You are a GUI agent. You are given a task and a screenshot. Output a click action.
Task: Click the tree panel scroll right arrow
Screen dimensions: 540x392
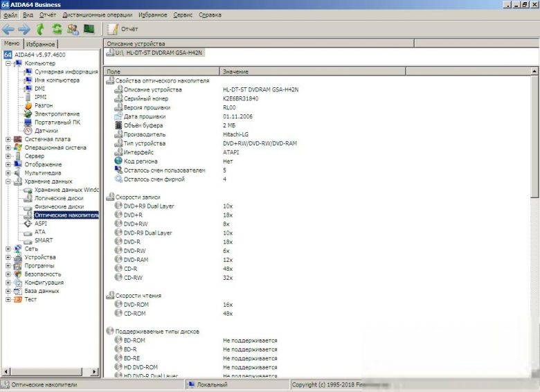click(x=94, y=372)
